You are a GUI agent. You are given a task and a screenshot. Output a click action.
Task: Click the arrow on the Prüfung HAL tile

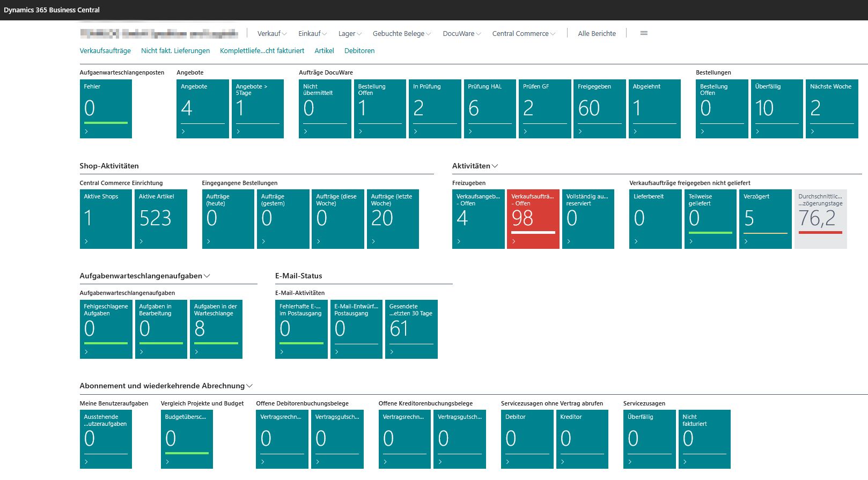click(x=470, y=131)
